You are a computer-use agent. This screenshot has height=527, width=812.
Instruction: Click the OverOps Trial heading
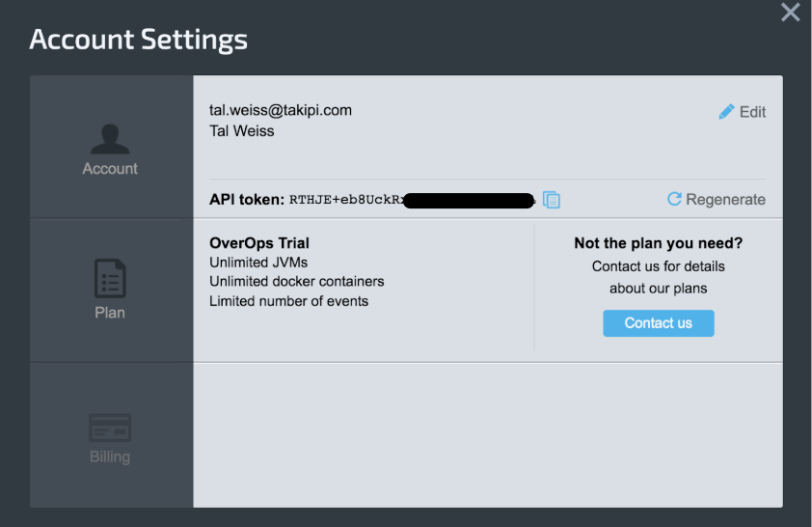click(x=258, y=243)
